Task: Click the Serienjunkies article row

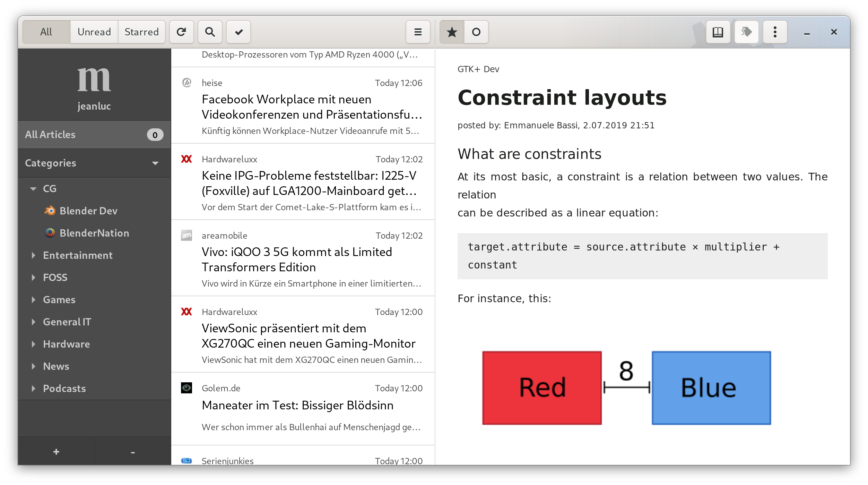Action: click(x=303, y=456)
